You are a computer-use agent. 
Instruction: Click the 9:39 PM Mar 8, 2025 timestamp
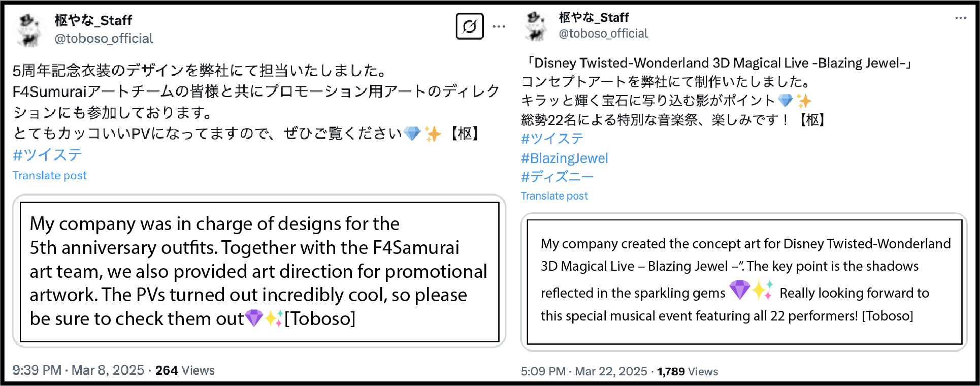point(78,370)
